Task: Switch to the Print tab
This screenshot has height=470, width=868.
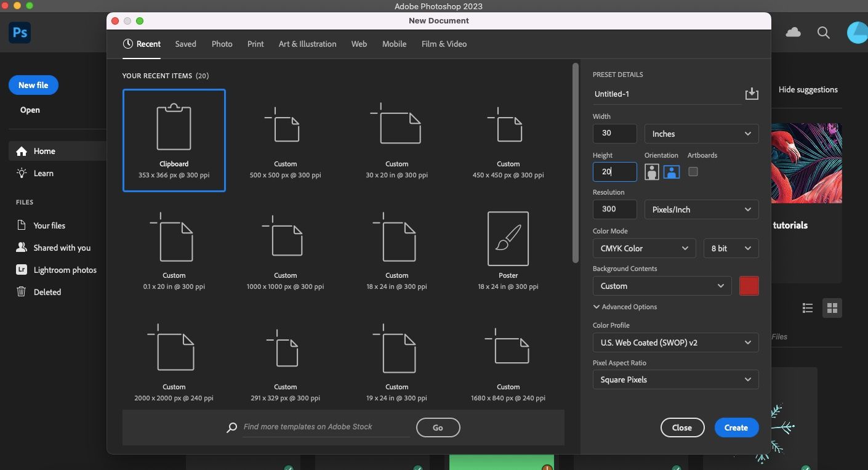Action: [255, 44]
